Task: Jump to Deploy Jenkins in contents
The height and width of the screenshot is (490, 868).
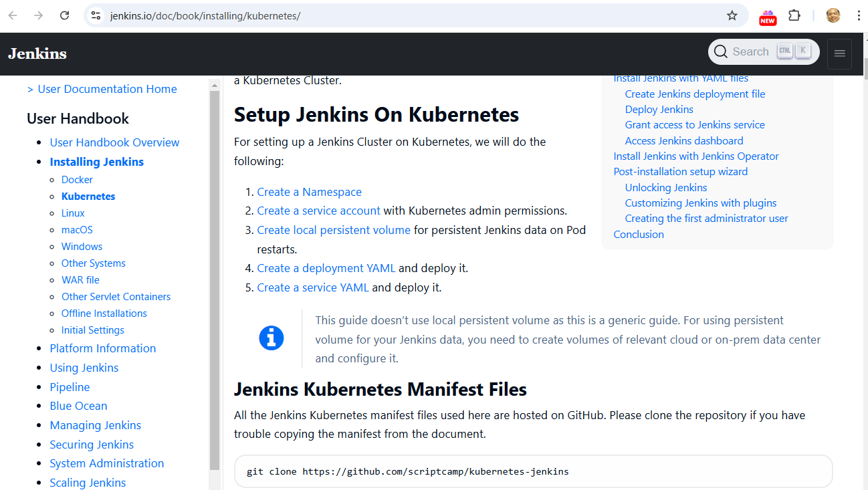Action: coord(659,110)
